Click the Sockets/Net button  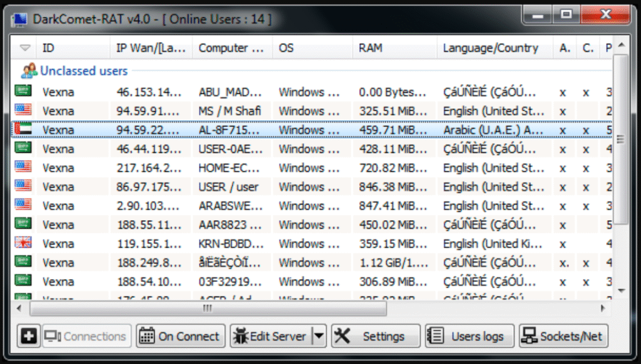tap(563, 336)
